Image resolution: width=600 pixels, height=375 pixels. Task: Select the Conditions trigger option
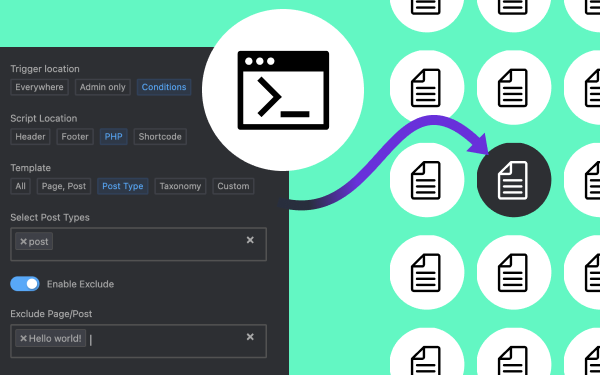click(x=164, y=87)
